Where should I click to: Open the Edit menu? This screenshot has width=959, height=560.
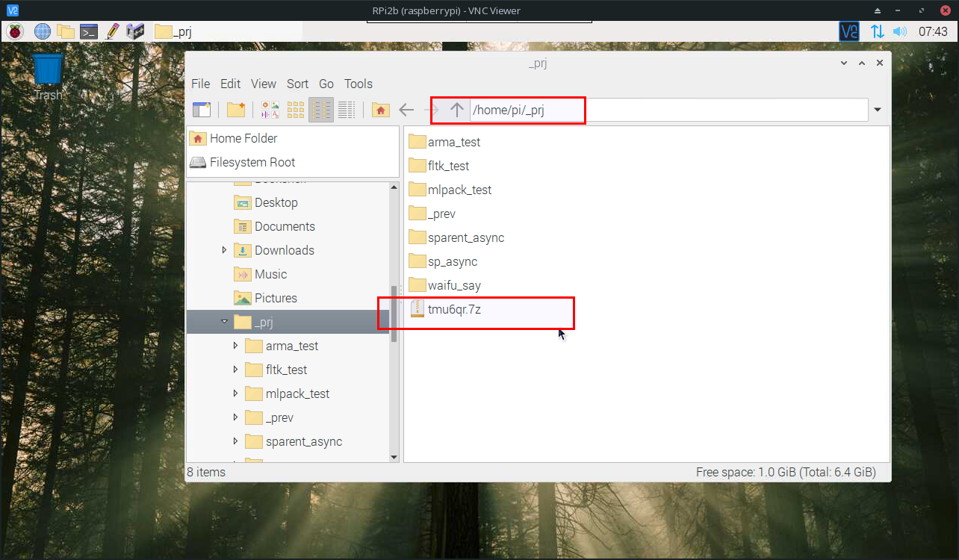230,84
